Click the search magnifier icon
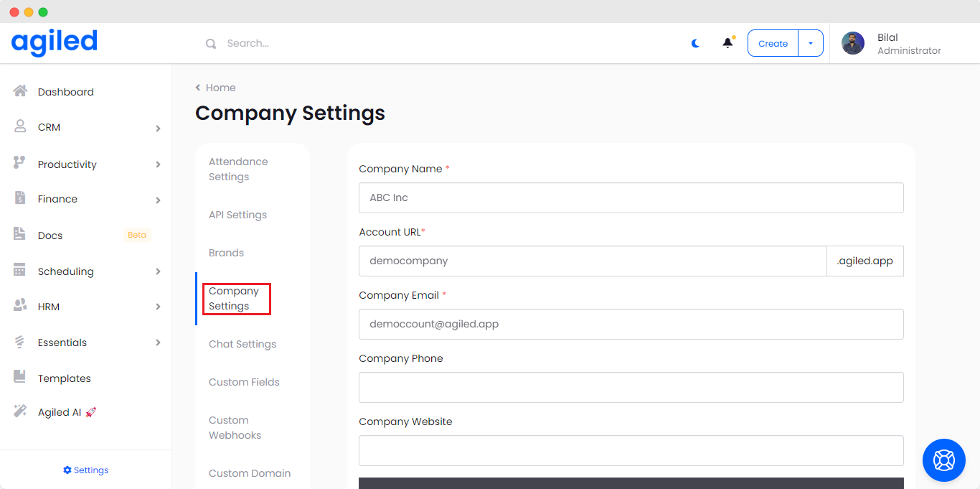 [211, 44]
